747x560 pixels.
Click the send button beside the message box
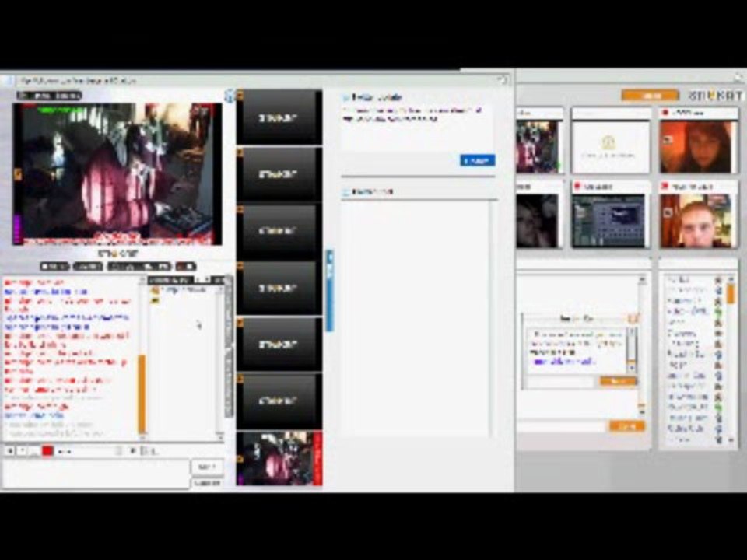207,467
